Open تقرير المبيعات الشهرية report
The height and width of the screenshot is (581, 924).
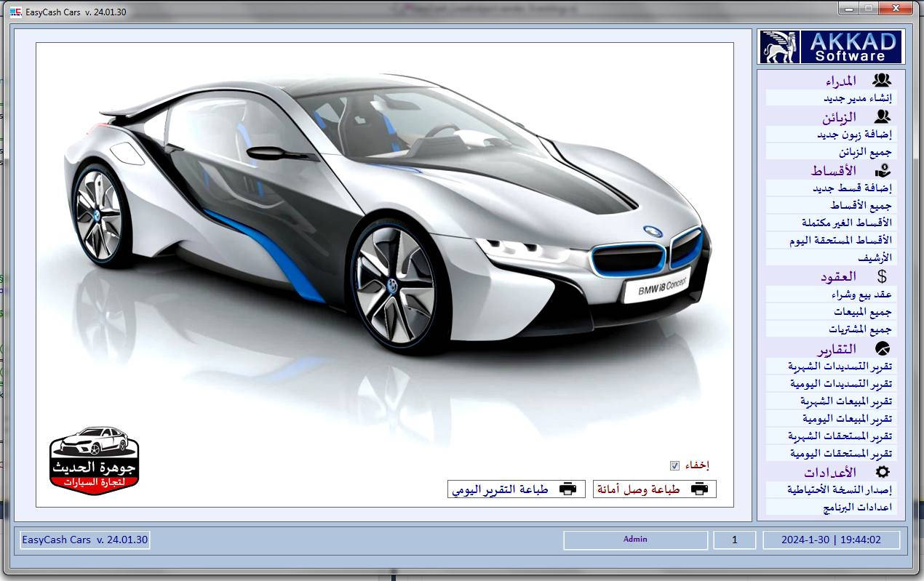coord(845,401)
